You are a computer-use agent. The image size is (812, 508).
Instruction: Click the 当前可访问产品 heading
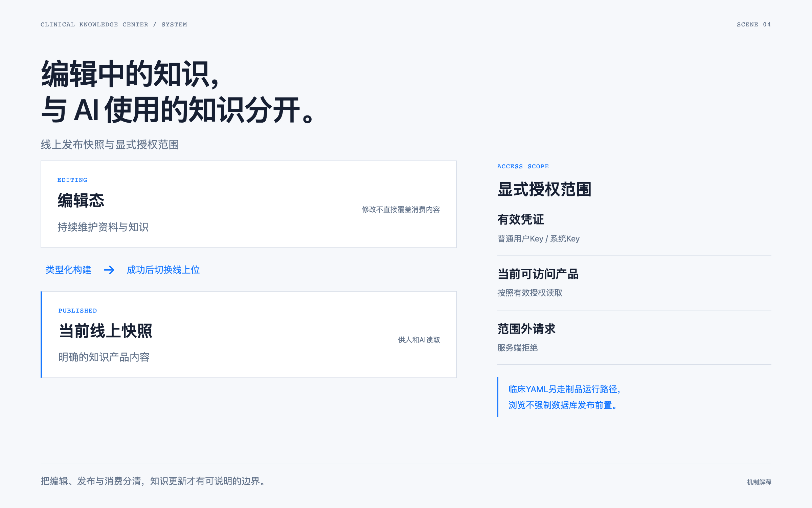pyautogui.click(x=538, y=274)
